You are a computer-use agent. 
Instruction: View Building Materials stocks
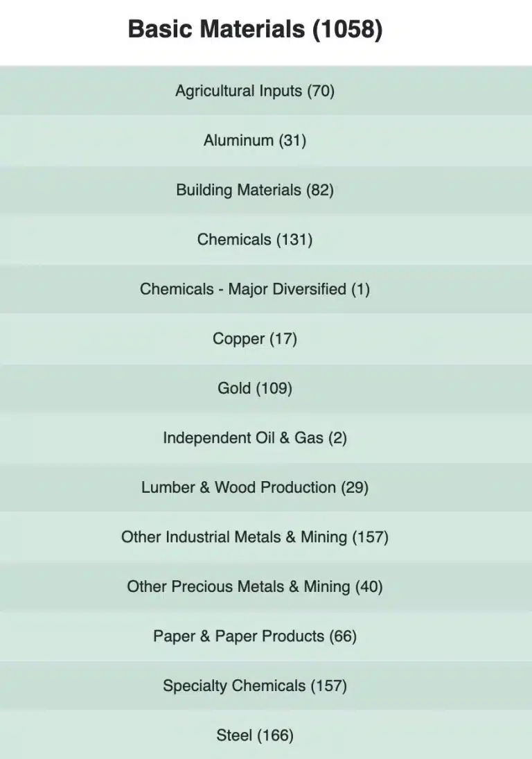tap(254, 190)
